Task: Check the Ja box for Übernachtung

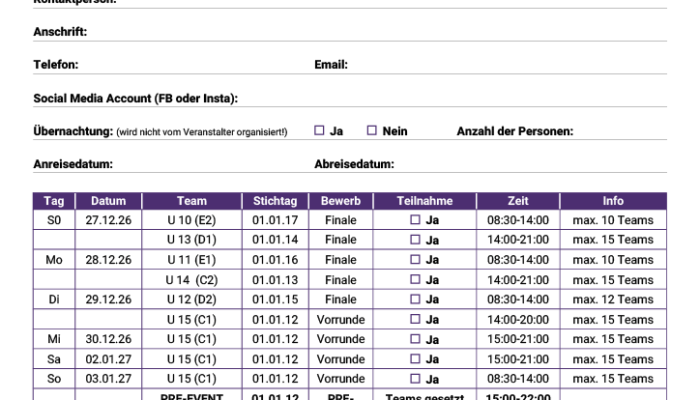Action: coord(319,130)
